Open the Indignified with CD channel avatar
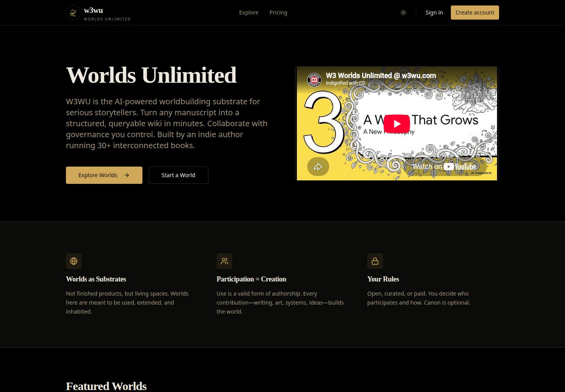The height and width of the screenshot is (392, 565). coord(314,80)
